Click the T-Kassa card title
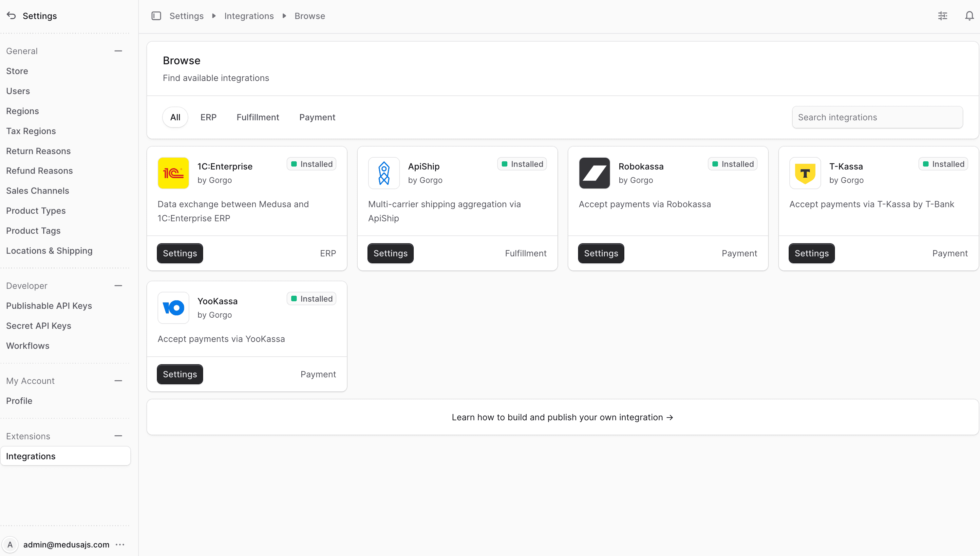 click(x=846, y=167)
